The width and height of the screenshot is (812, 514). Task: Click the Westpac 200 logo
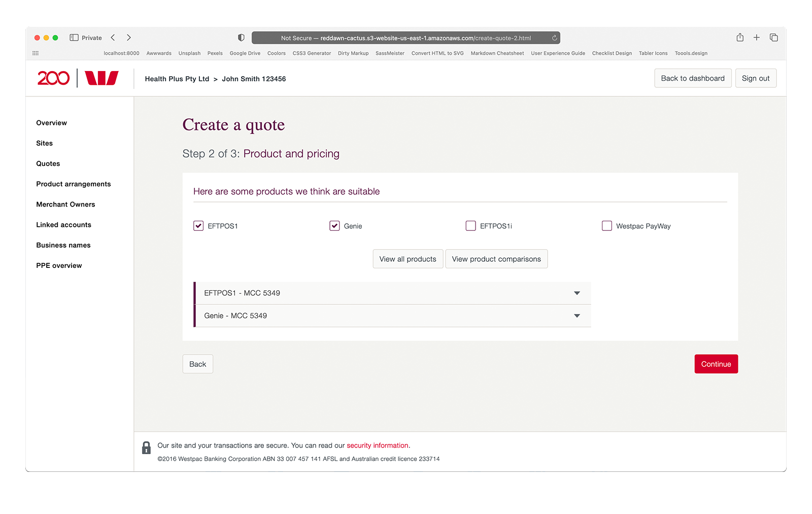(53, 78)
